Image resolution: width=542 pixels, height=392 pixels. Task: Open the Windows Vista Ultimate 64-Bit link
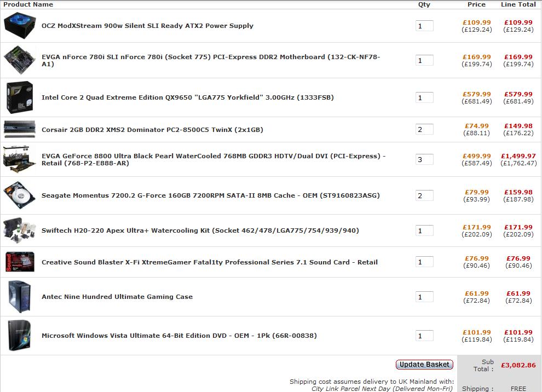pyautogui.click(x=179, y=335)
